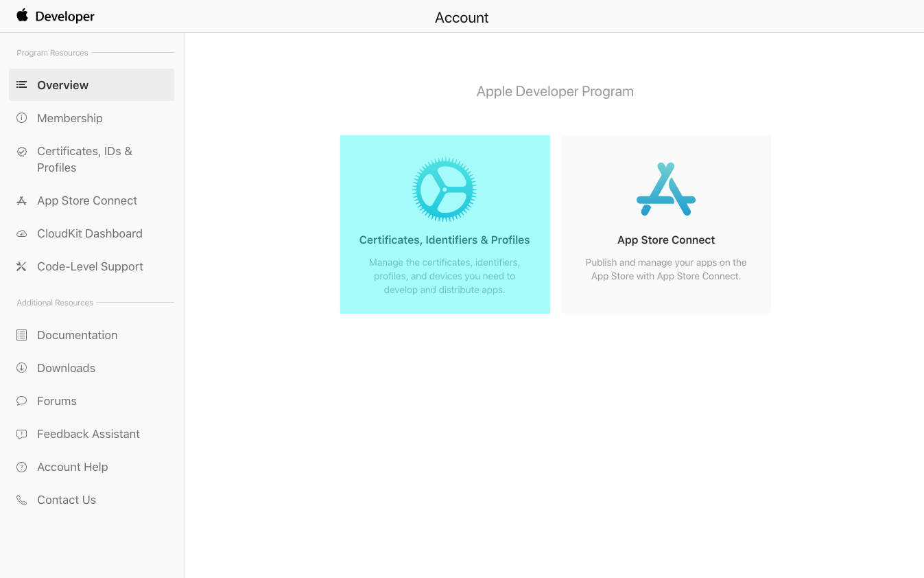Click the Downloads arrow icon
The width and height of the screenshot is (924, 578).
(22, 368)
